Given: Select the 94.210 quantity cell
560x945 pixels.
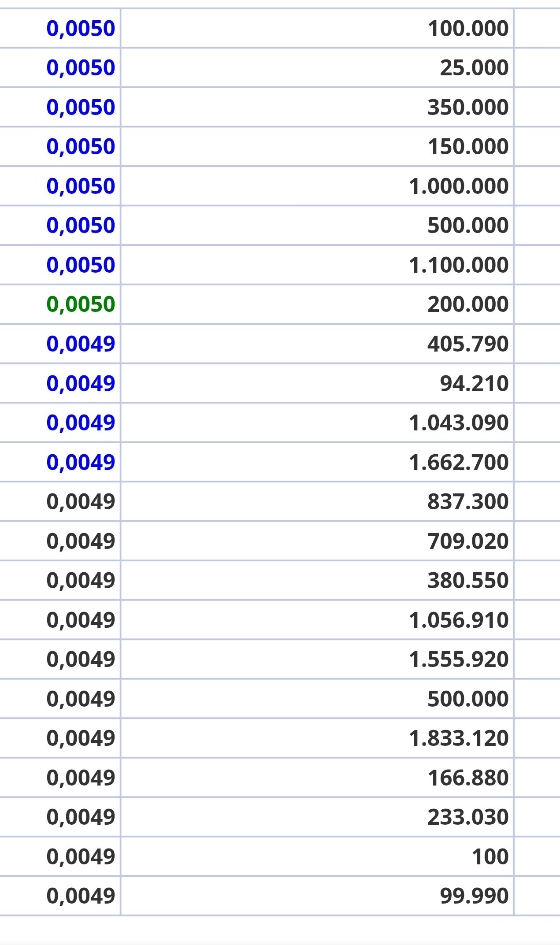Looking at the screenshot, I should tap(317, 383).
